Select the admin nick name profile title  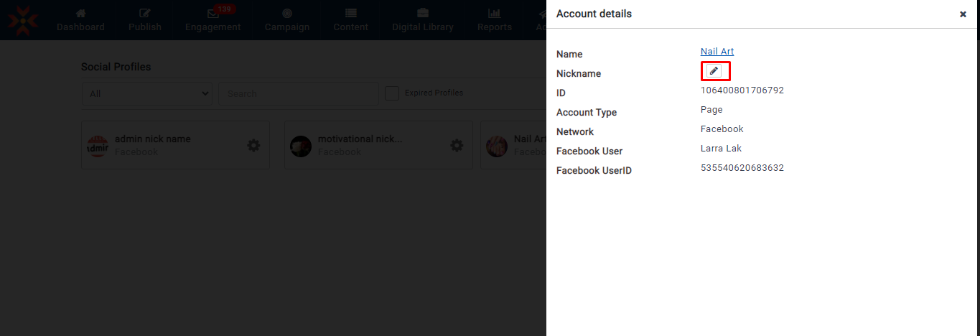pyautogui.click(x=153, y=139)
